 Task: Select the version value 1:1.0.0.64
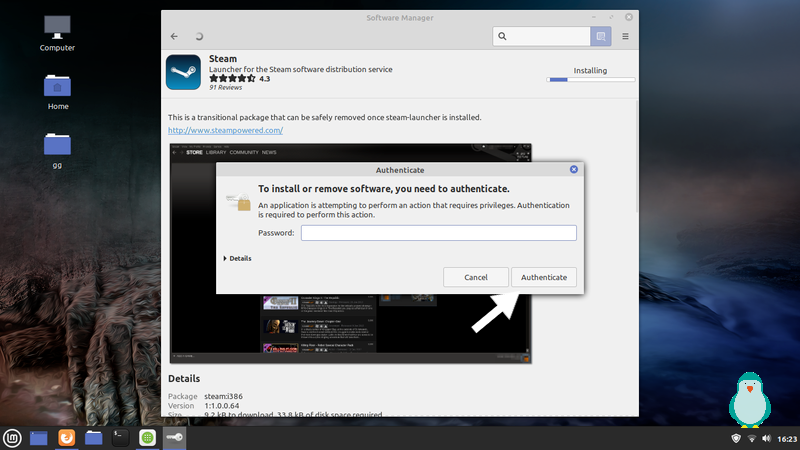click(x=221, y=406)
